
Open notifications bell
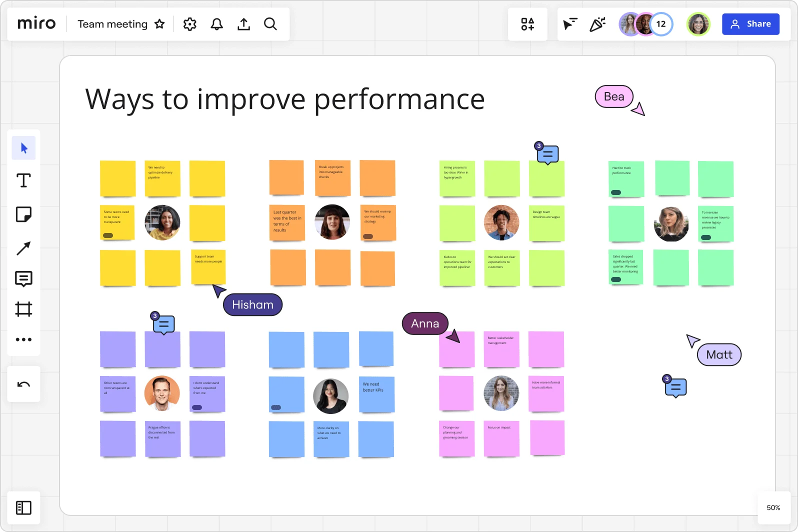[216, 24]
